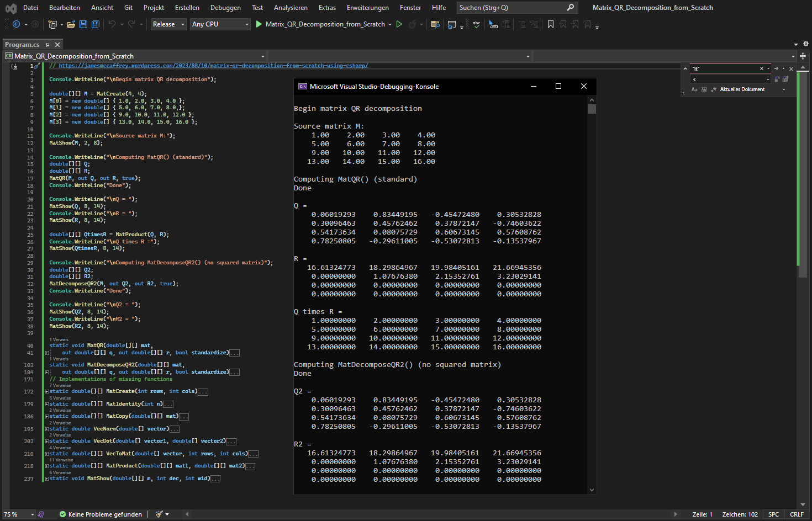
Task: Toggle regular expression option in find panel
Action: (713, 89)
